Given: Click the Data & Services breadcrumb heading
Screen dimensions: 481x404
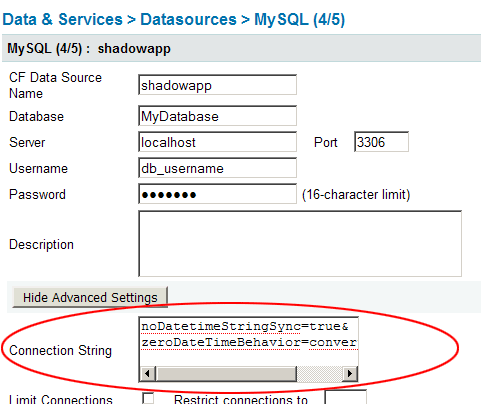Looking at the screenshot, I should pos(63,19).
